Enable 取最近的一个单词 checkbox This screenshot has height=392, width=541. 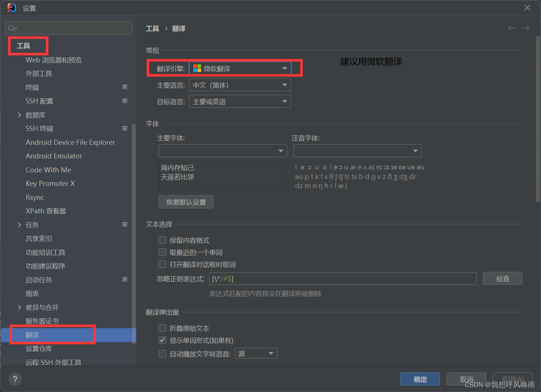(162, 252)
